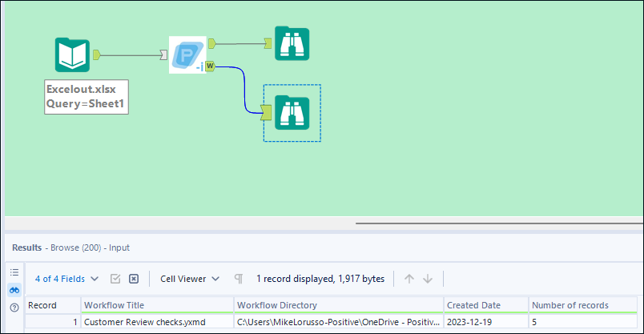Select cell Customer Review checks.yxmd

(157, 322)
